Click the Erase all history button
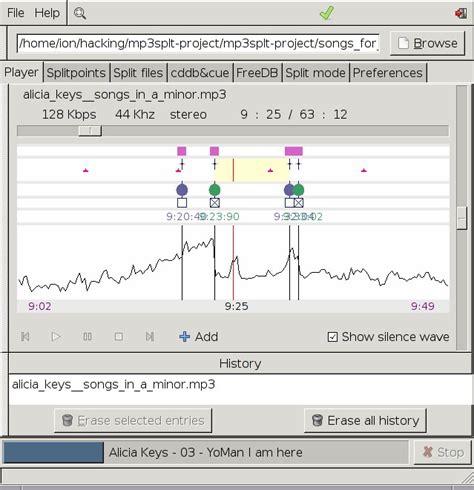The height and width of the screenshot is (490, 474). coord(365,421)
